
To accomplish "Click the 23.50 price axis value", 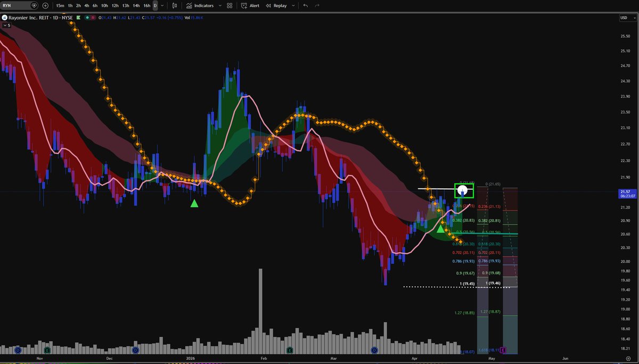I will coord(625,112).
